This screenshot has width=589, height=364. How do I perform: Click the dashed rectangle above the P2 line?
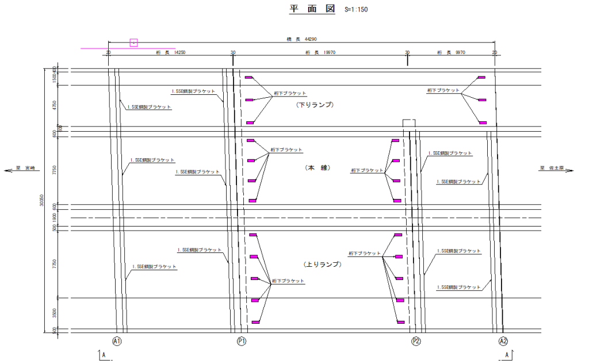tap(408, 124)
